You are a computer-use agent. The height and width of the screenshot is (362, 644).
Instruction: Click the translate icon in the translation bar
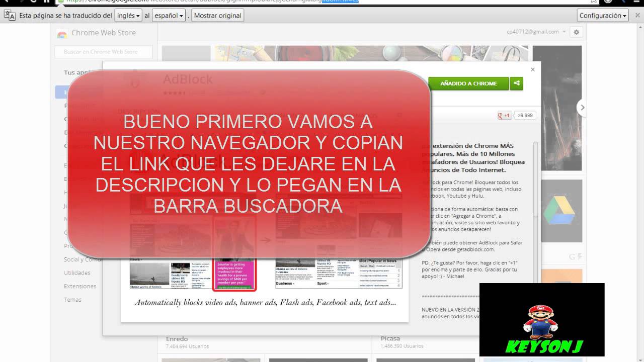(10, 16)
